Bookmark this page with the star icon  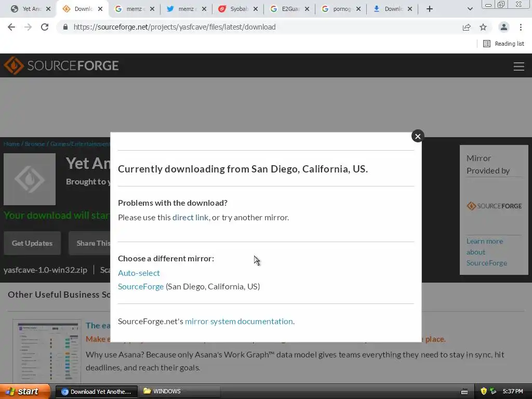pos(483,27)
